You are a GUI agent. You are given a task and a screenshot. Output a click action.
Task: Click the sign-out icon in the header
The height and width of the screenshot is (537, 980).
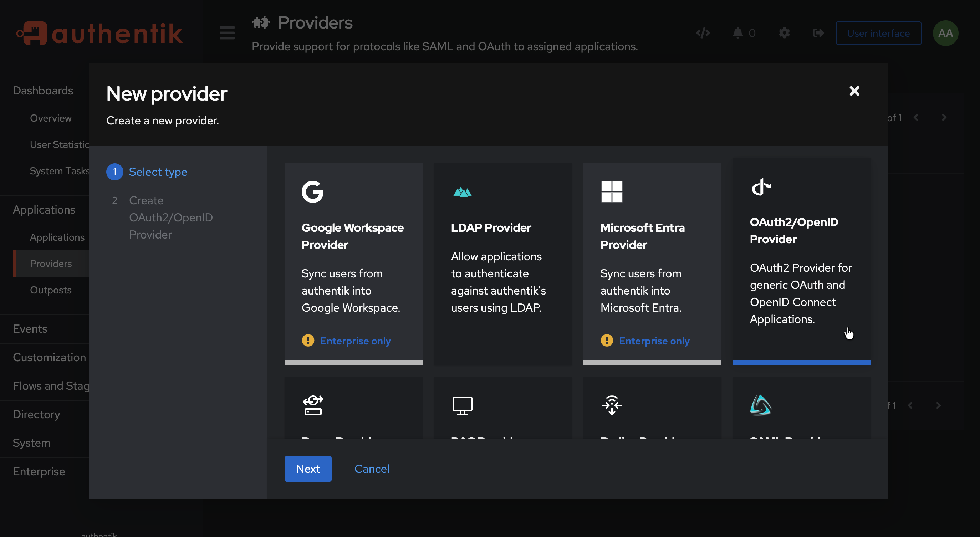click(818, 33)
